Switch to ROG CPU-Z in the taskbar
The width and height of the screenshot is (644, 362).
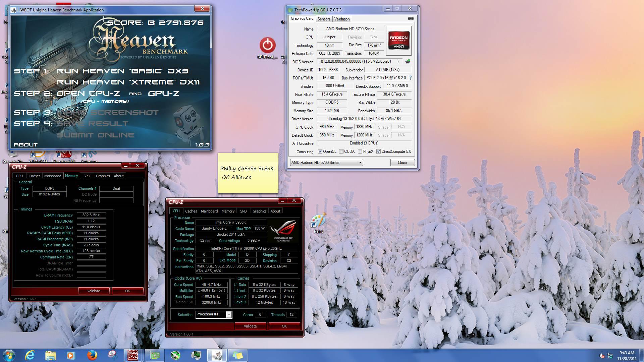133,355
